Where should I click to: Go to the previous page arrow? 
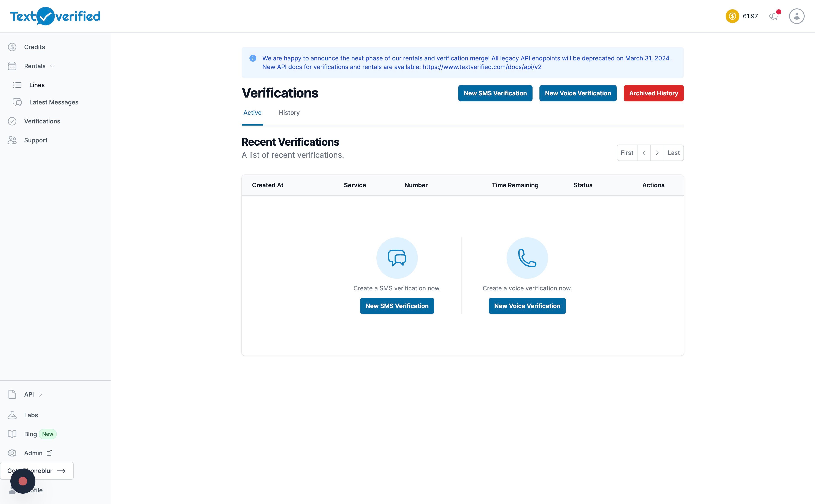coord(644,153)
